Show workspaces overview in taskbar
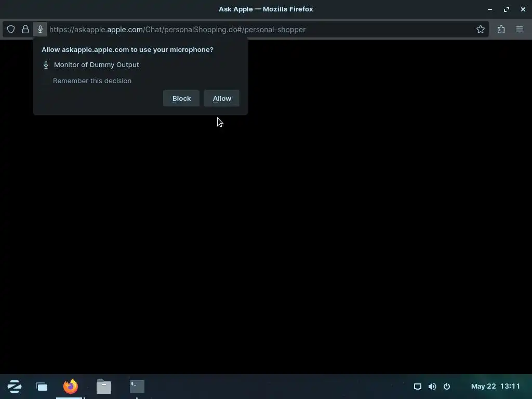 click(42, 387)
